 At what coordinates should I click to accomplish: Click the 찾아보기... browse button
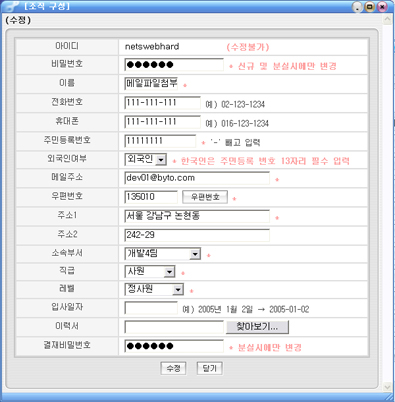click(257, 327)
